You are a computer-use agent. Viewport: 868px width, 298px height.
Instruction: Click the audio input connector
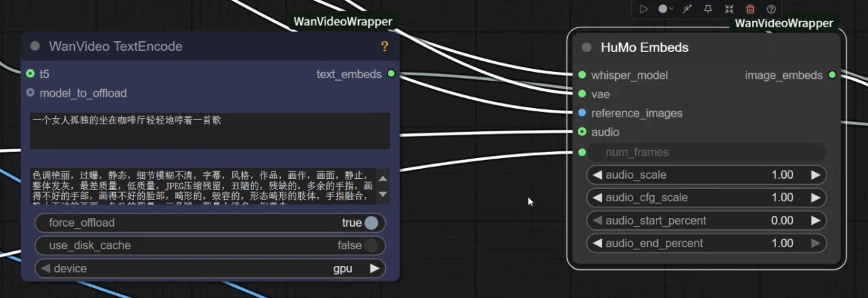pyautogui.click(x=582, y=132)
